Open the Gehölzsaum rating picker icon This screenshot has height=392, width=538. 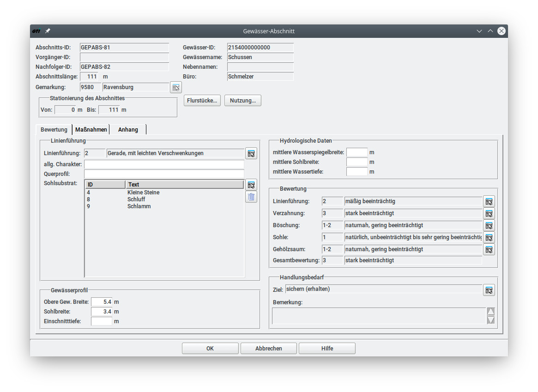click(x=489, y=249)
